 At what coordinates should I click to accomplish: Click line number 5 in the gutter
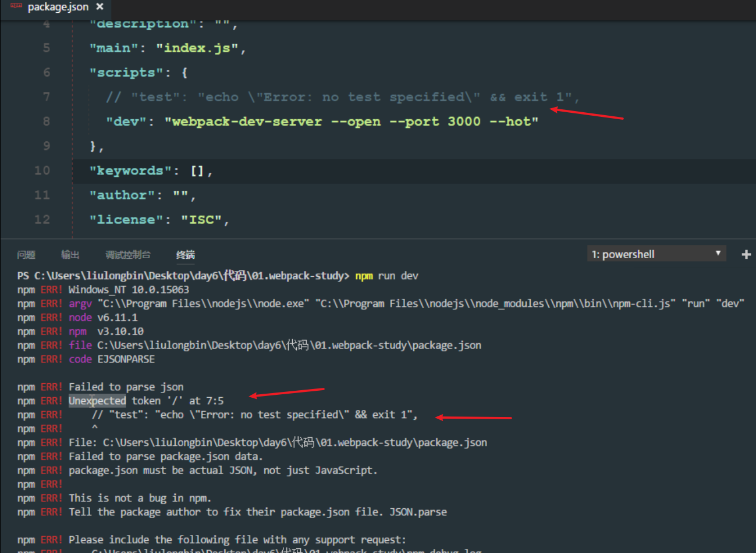point(47,48)
